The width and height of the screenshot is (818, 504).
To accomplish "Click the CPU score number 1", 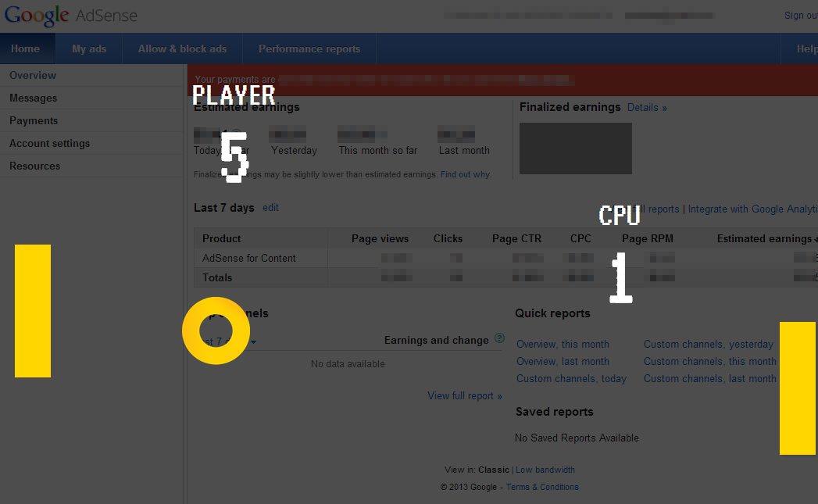I will point(621,277).
